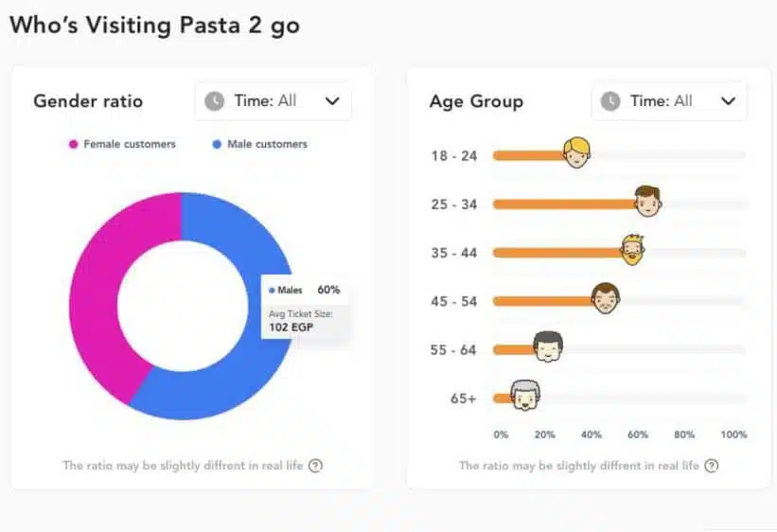Toggle Male customers legend item

tap(259, 144)
